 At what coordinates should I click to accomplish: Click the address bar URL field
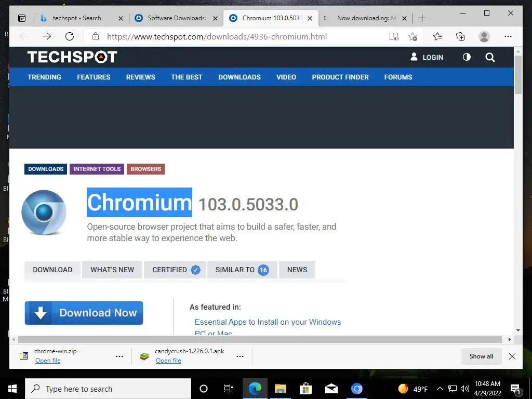[x=217, y=36]
